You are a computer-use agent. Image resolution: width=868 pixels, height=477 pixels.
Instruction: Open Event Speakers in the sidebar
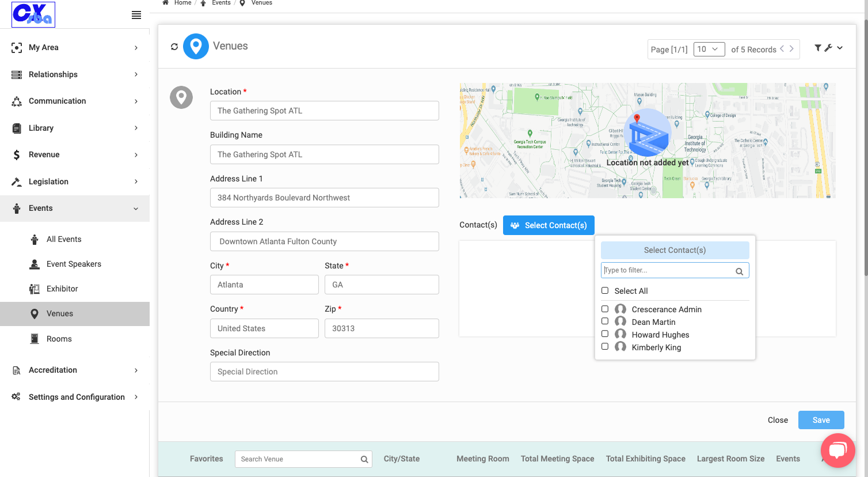pos(75,264)
